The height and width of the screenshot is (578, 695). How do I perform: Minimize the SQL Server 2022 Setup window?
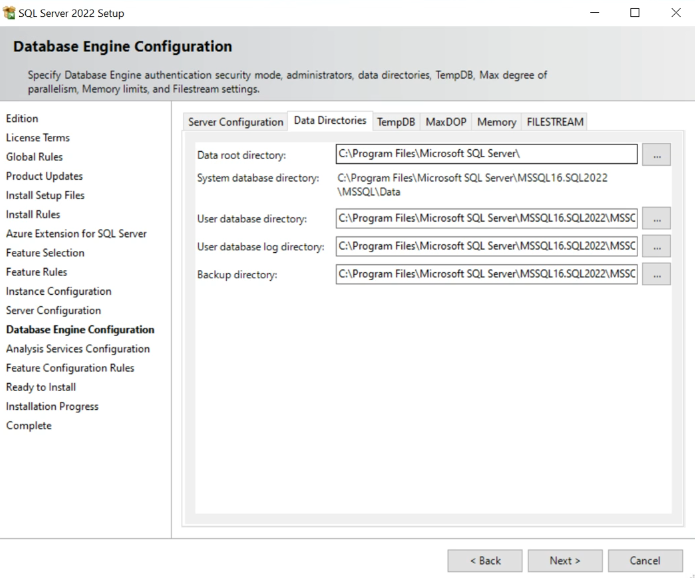point(594,13)
